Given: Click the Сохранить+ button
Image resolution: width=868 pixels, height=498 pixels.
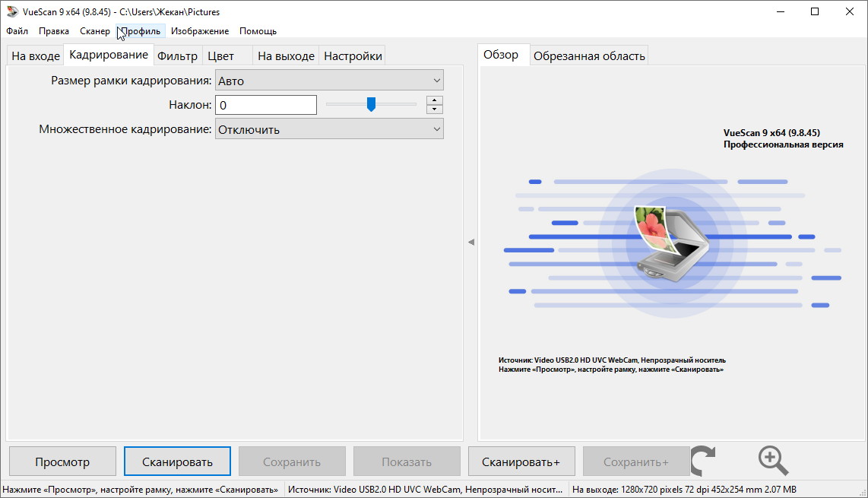Looking at the screenshot, I should click(636, 462).
